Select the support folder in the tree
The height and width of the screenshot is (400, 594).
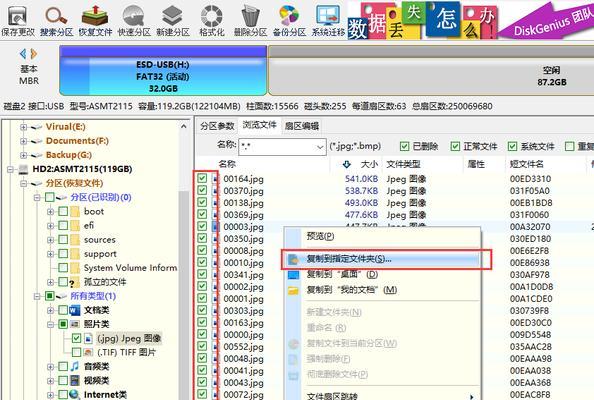pos(100,254)
